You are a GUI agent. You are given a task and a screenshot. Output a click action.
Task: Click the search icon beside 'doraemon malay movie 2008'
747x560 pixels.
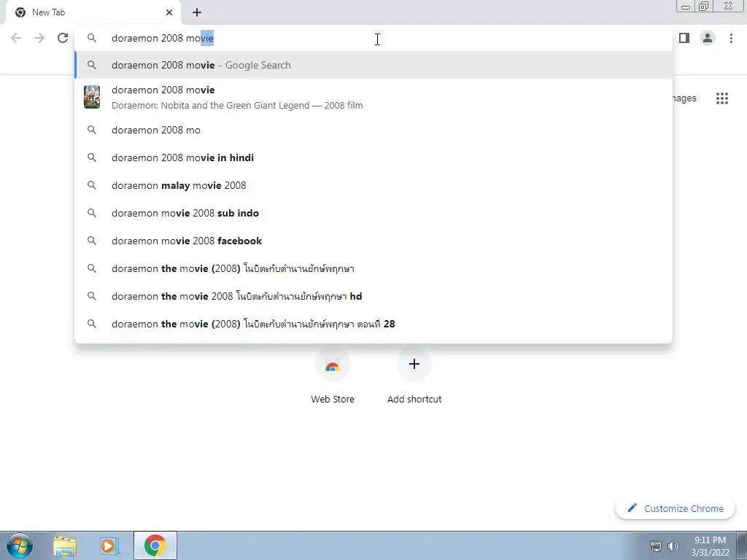pyautogui.click(x=91, y=185)
